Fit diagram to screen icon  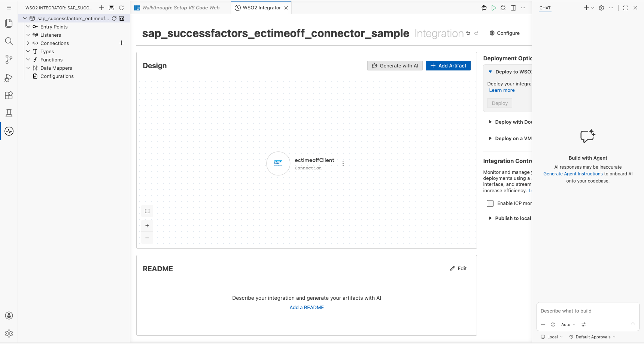(147, 211)
